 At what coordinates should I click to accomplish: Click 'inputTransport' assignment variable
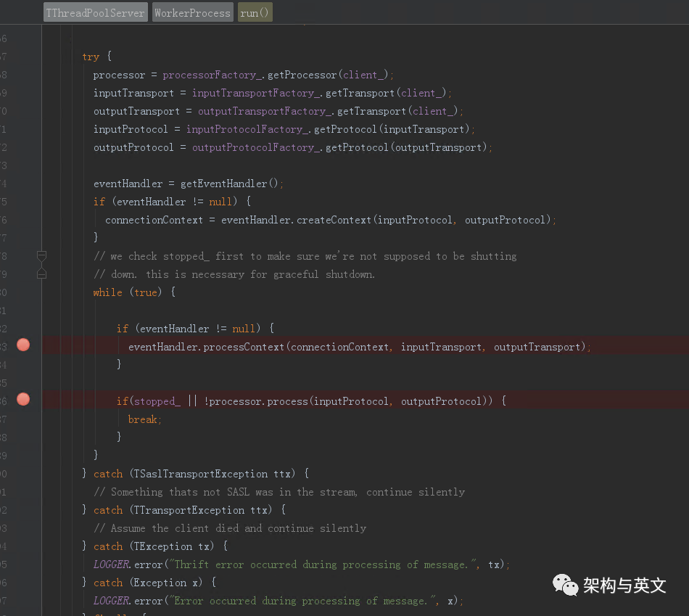coord(133,93)
